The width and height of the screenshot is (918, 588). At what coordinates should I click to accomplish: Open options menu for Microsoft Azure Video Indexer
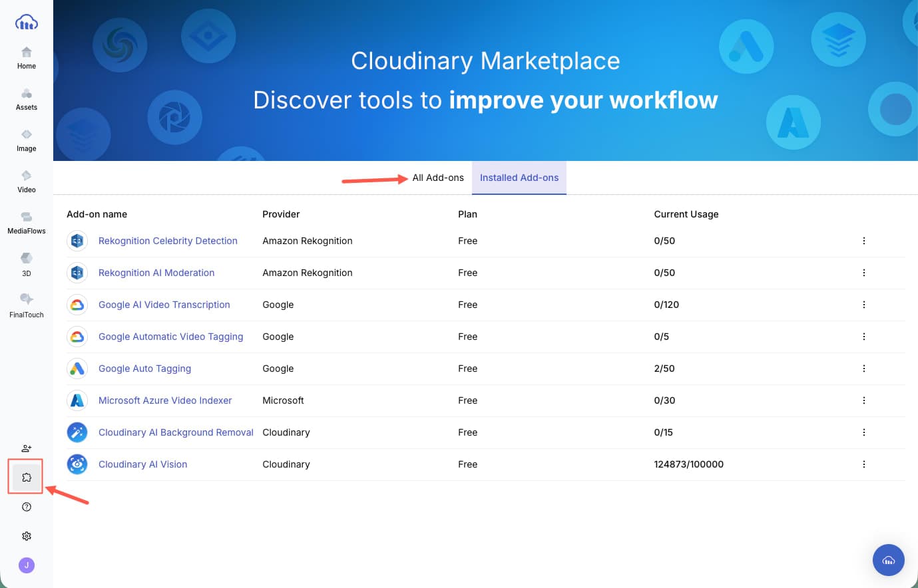(864, 400)
